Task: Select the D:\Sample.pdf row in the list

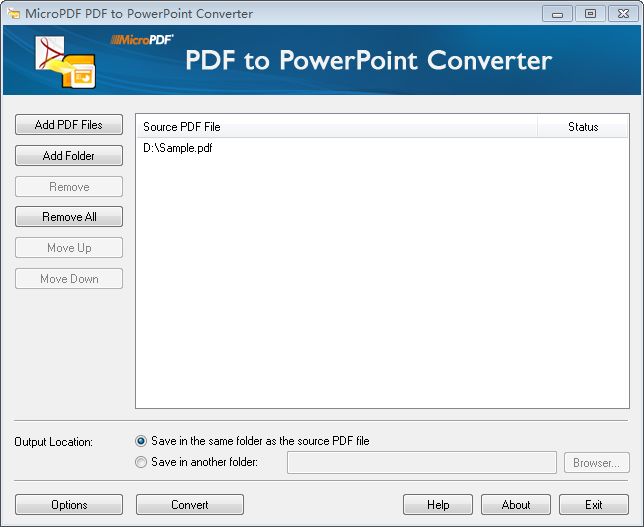Action: (382, 148)
